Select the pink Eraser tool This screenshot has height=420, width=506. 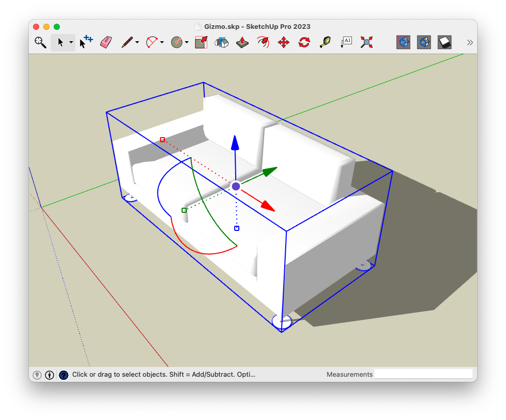[x=106, y=42]
